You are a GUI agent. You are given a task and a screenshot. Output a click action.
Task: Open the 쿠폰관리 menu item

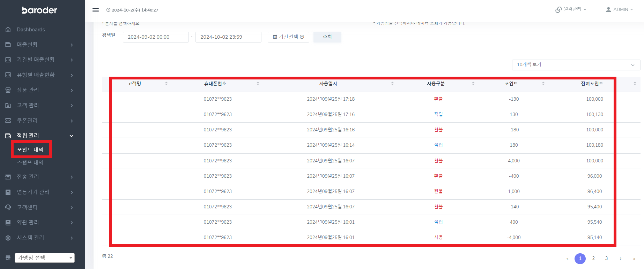tap(27, 121)
